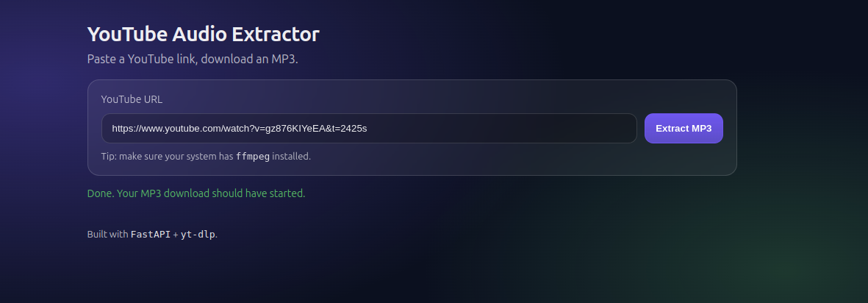Image resolution: width=868 pixels, height=303 pixels.
Task: Click the 'ffmpeg' code word in tip
Action: tap(252, 157)
